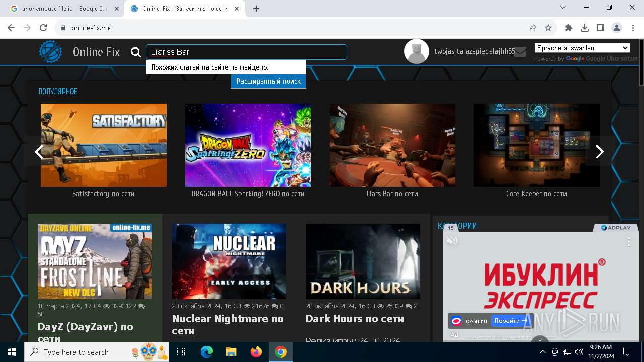This screenshot has width=644, height=362.
Task: Open DayZ (DayZavr) по сети title
Action: [86, 332]
